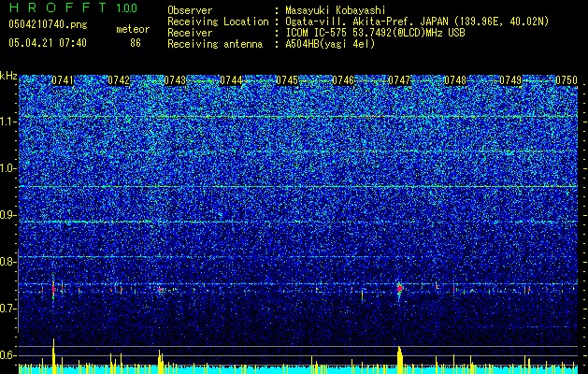Click the 0749 time marker
This screenshot has height=374, width=588.
510,80
